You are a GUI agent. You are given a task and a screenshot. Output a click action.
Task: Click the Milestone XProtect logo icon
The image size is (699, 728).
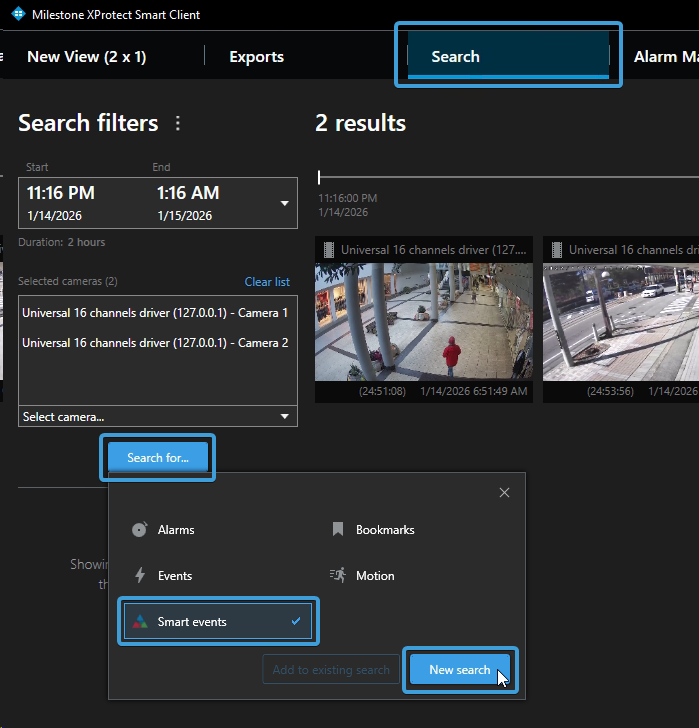(x=18, y=14)
